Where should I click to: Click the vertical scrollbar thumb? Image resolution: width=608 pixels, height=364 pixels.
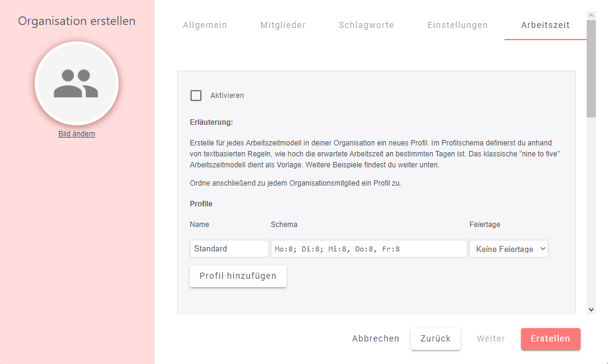pos(591,67)
